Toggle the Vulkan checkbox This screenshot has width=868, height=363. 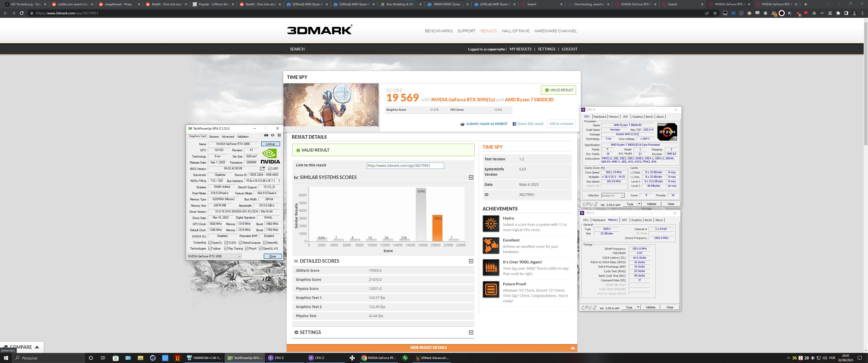[210, 249]
